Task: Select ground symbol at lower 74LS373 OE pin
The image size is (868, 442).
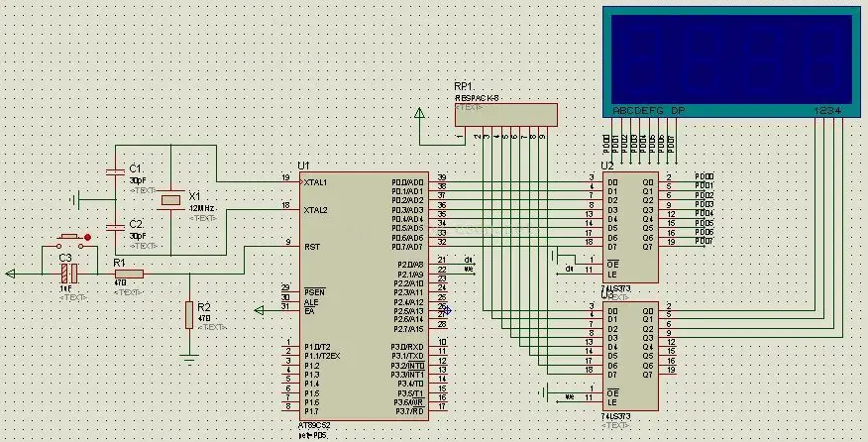Action: coord(543,393)
